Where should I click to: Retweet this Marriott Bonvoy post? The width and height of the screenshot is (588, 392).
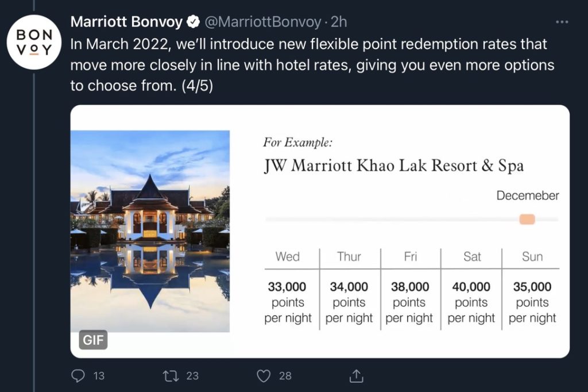[171, 375]
